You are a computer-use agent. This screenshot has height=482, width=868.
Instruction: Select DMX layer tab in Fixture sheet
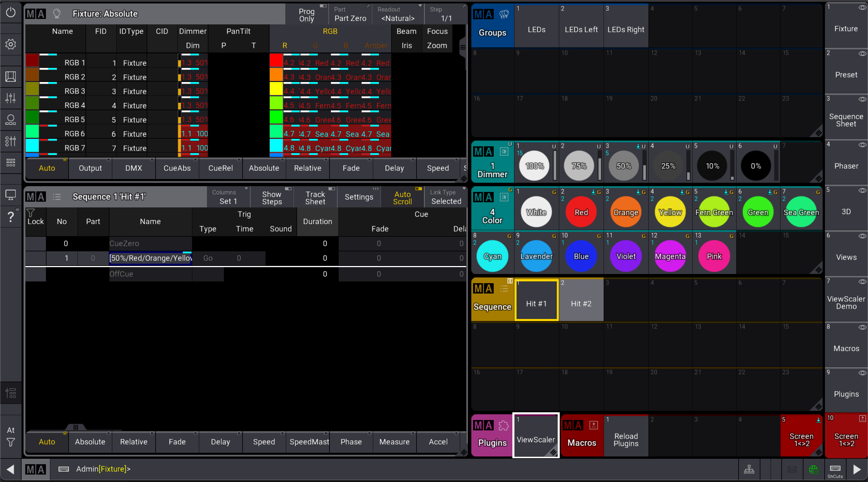tap(133, 168)
